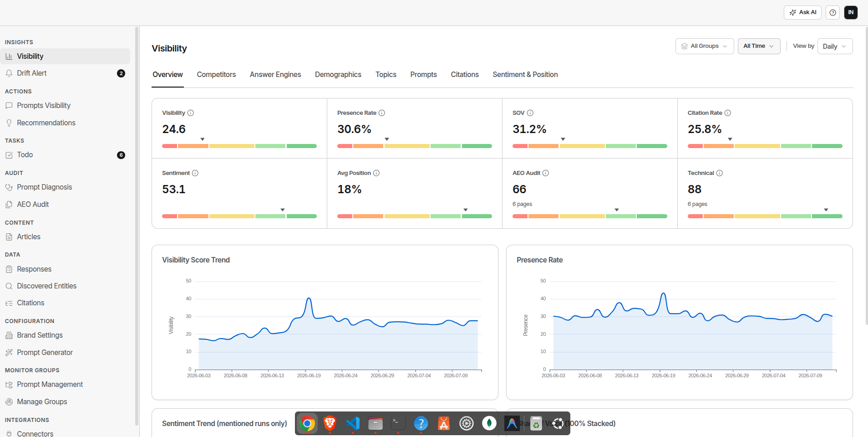Open Recommendations in the sidebar
This screenshot has width=868, height=437.
tap(65, 123)
